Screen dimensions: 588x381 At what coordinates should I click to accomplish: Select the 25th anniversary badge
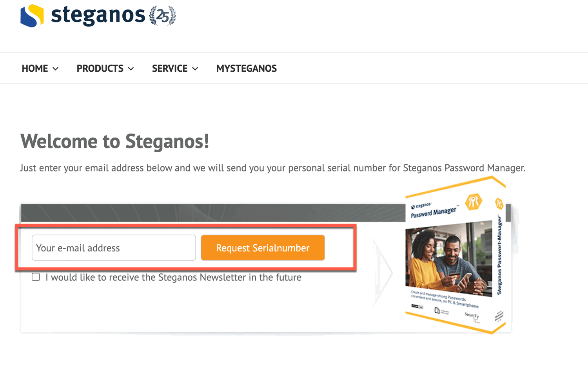[162, 16]
